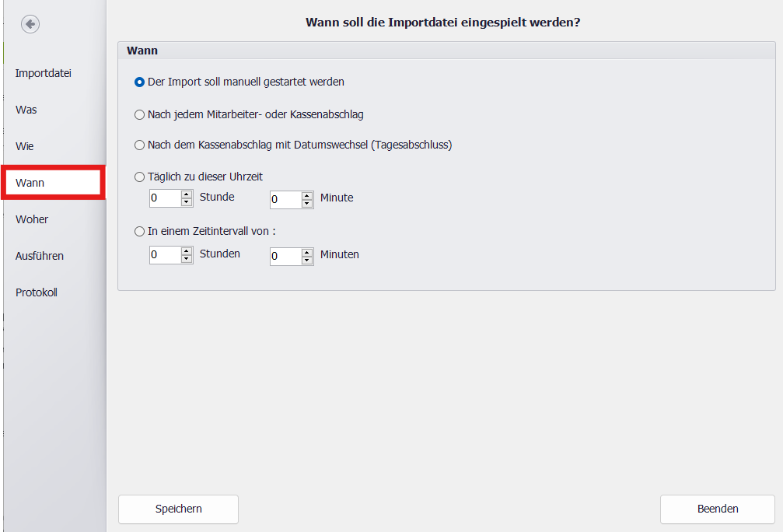Open the Importdatei step
Viewport: 783px width, 532px height.
tap(44, 73)
